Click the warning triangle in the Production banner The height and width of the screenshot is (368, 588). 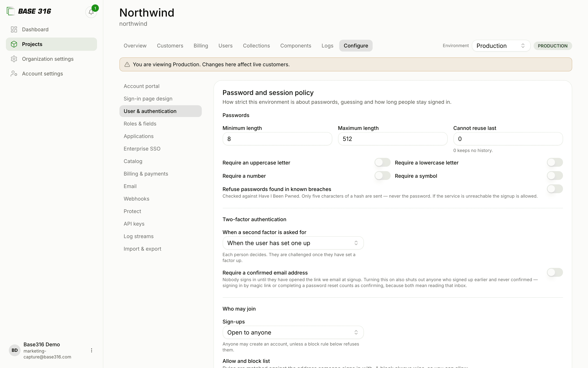point(127,65)
